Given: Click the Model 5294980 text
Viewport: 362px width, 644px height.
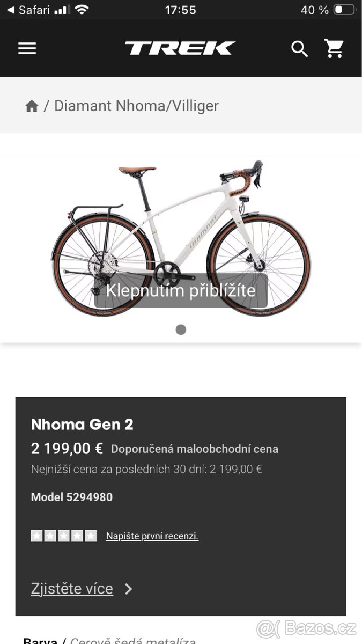Looking at the screenshot, I should (x=72, y=497).
